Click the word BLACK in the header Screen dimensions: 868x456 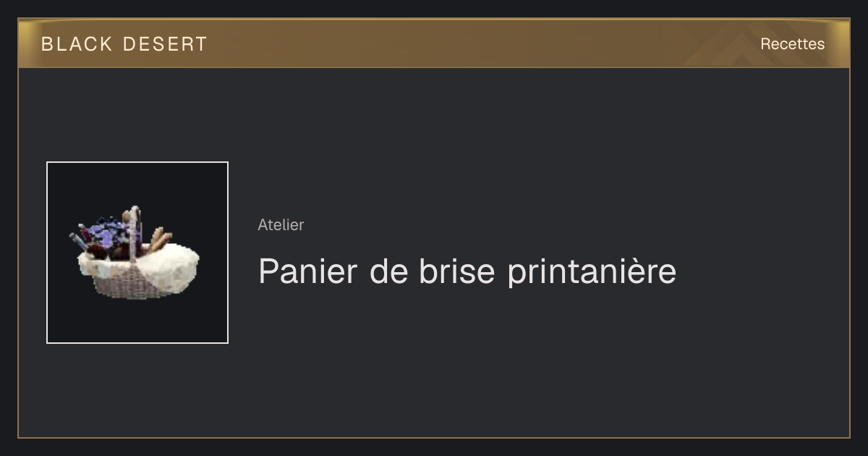77,44
